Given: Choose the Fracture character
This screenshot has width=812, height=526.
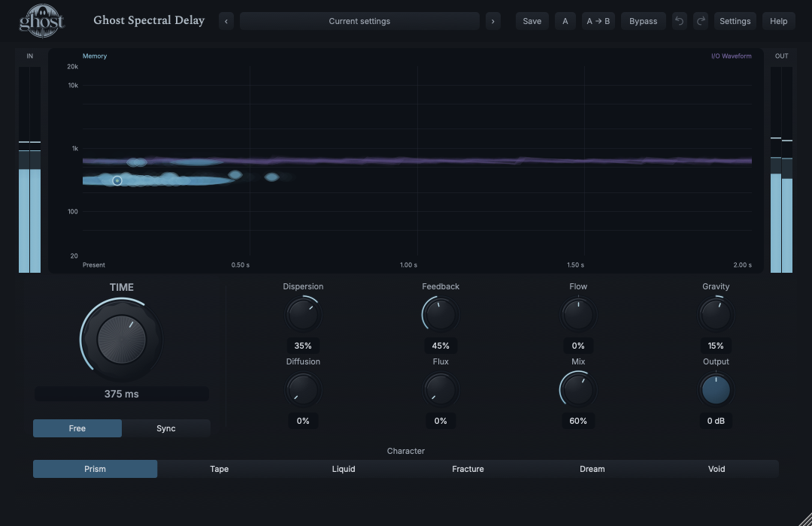Looking at the screenshot, I should click(x=468, y=469).
